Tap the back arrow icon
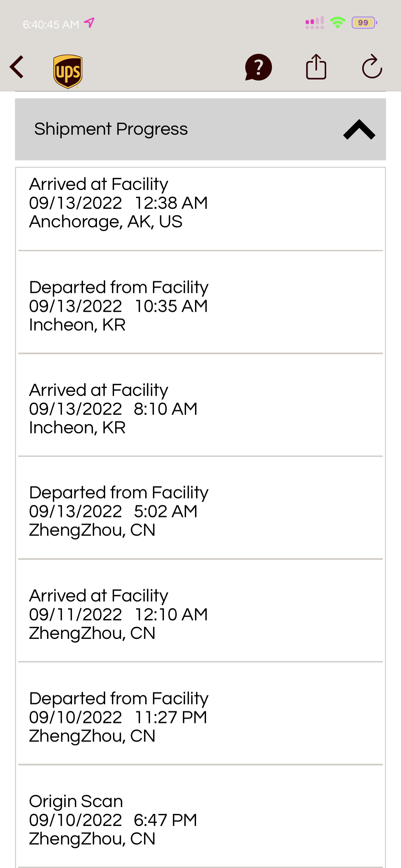Image resolution: width=401 pixels, height=868 pixels. 17,67
